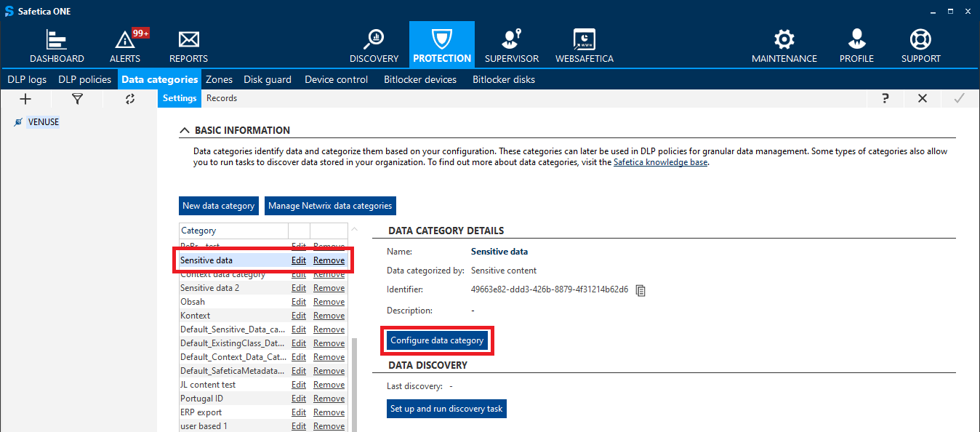Open the Disk guard tab
The width and height of the screenshot is (980, 432).
268,79
